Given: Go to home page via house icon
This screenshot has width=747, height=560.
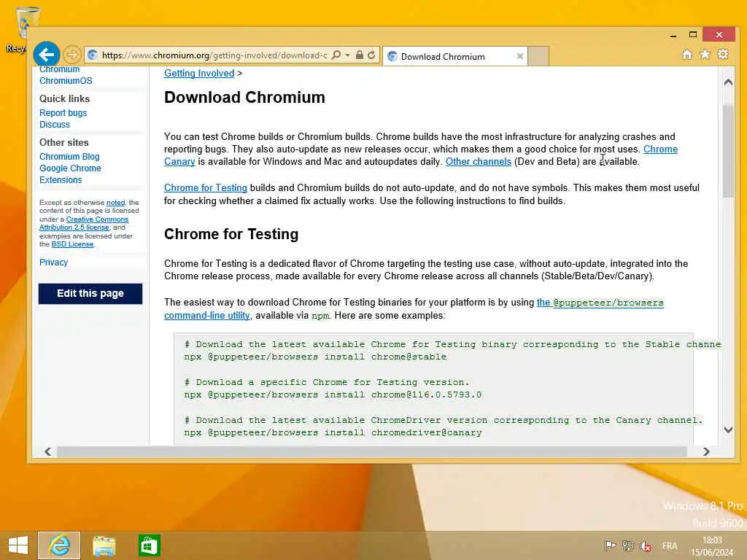Looking at the screenshot, I should click(x=687, y=54).
